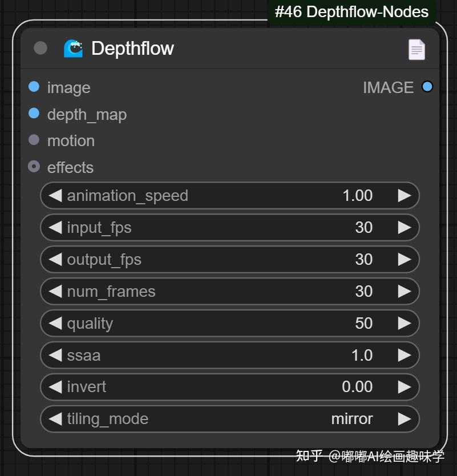Image resolution: width=457 pixels, height=476 pixels.
Task: Click the Depthflow node collapse dot
Action: pos(41,48)
